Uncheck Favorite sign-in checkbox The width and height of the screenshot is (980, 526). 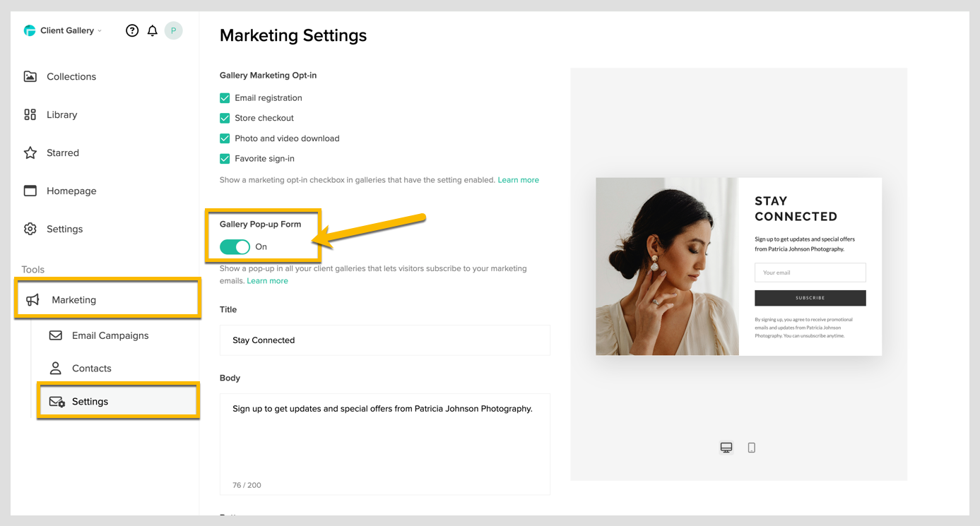(225, 159)
